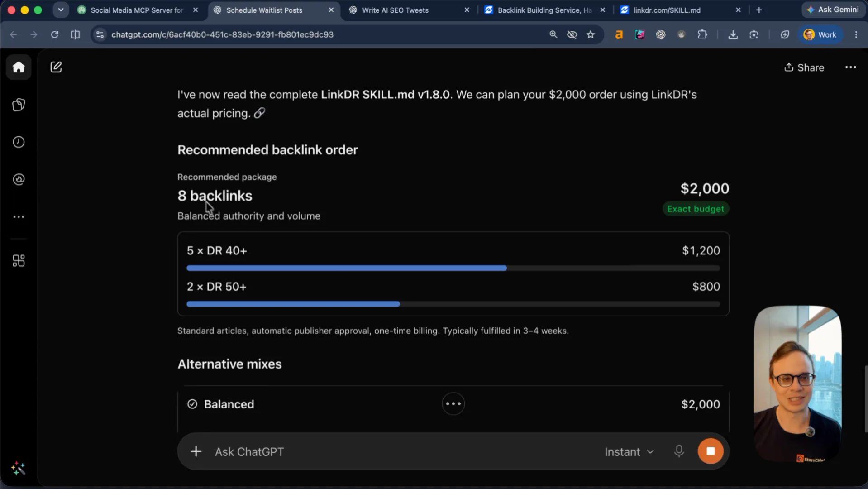The height and width of the screenshot is (489, 868).
Task: Select the Balanced mix option
Action: click(x=453, y=404)
